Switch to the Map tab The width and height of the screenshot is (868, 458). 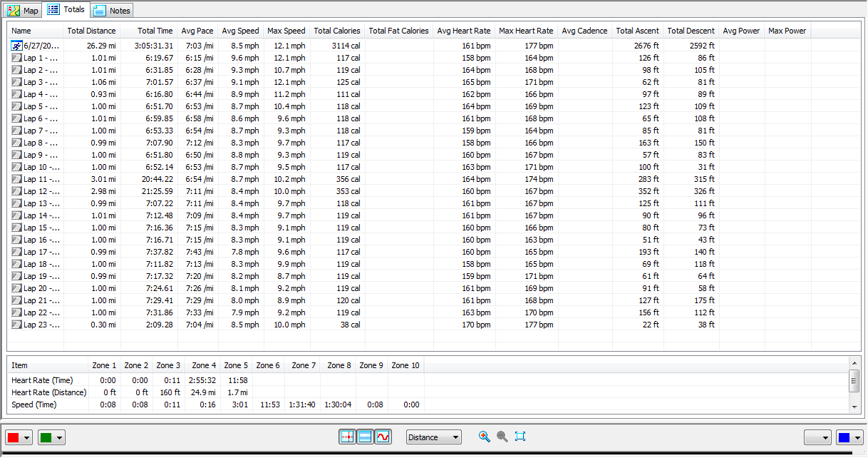coord(23,11)
